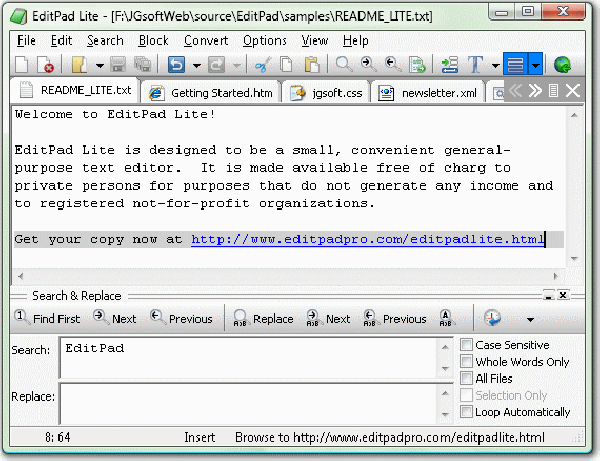Click the toolbar Replace document icon

coord(417,64)
